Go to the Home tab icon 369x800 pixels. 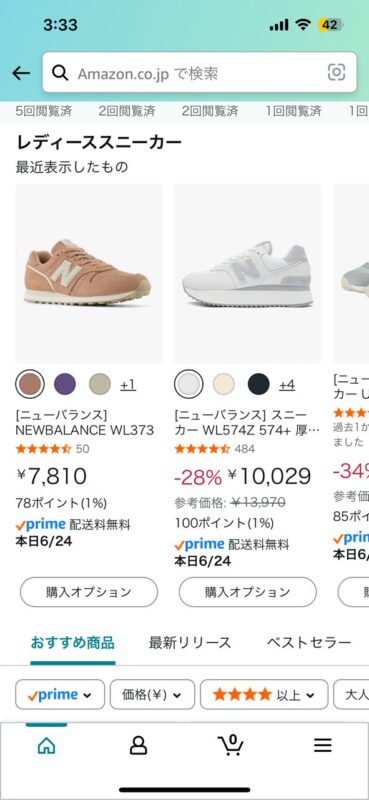pyautogui.click(x=46, y=746)
